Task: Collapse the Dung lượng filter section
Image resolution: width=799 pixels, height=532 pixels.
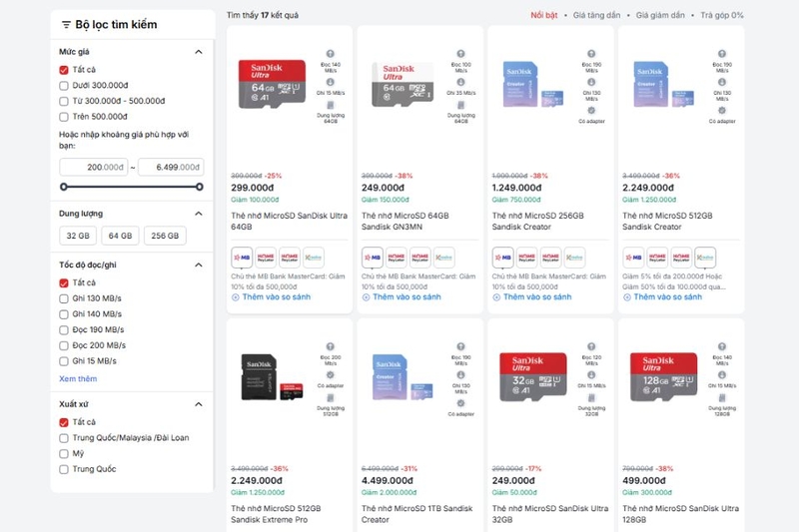Action: [x=199, y=214]
